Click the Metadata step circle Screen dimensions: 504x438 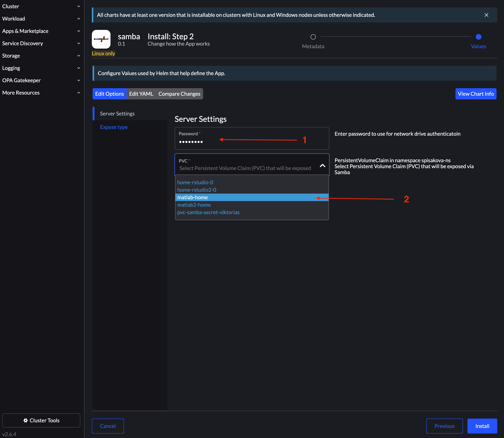click(313, 37)
